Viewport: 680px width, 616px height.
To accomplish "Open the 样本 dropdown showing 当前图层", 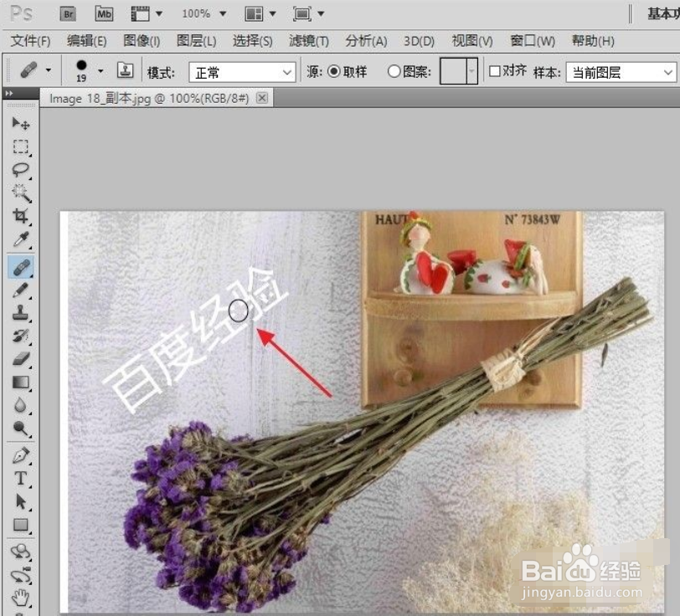I will point(620,72).
